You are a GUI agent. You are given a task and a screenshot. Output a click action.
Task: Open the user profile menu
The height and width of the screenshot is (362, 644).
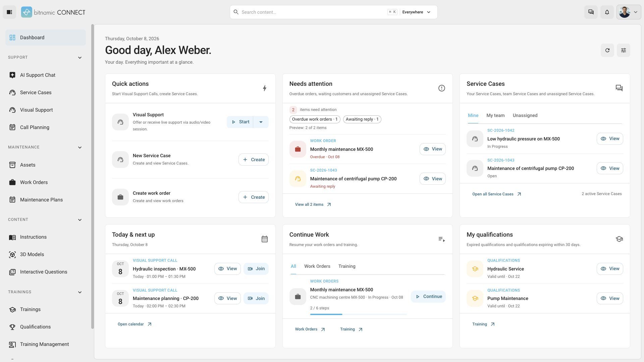click(x=629, y=12)
